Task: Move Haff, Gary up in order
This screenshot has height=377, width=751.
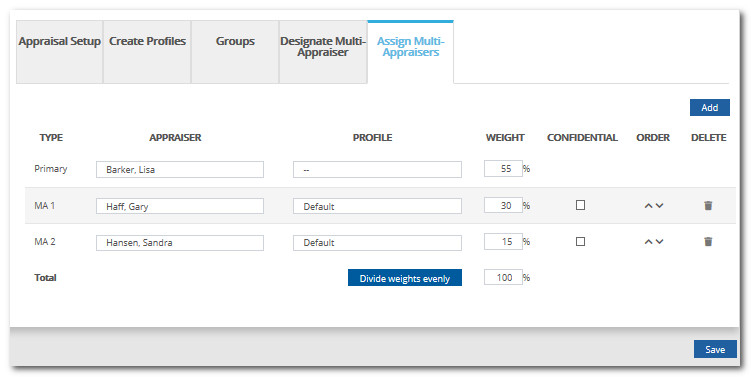Action: coord(648,206)
